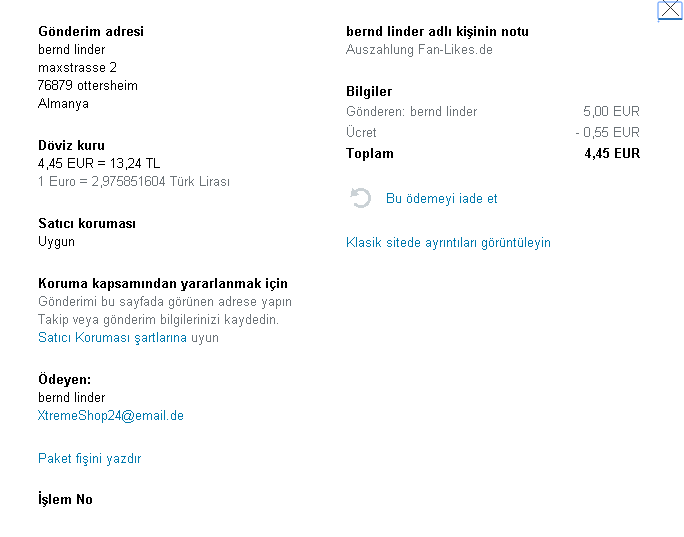684x537 pixels.
Task: Click the "Bilgiler" heading
Action: pos(369,92)
